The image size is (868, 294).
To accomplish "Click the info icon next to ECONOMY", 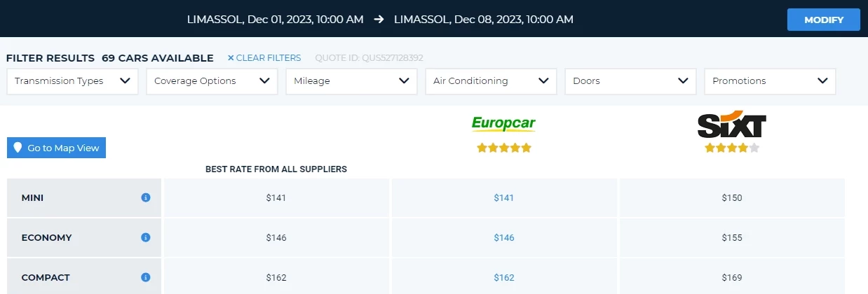I will point(146,238).
